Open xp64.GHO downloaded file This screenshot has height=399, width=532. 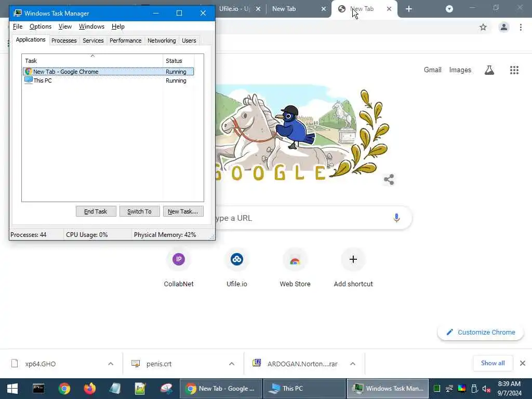click(41, 364)
